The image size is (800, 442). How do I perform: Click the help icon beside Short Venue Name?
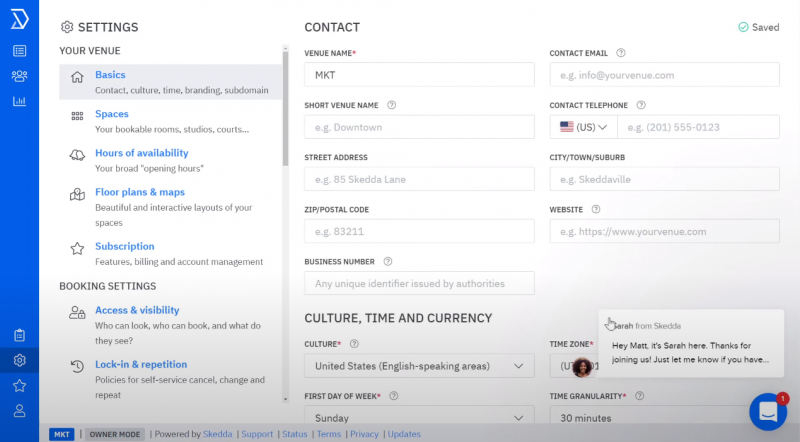pos(391,105)
